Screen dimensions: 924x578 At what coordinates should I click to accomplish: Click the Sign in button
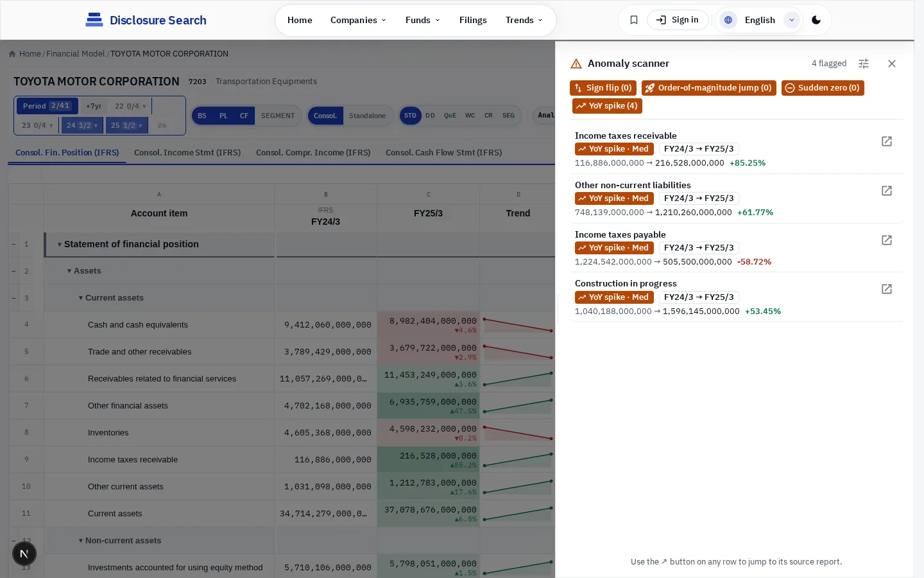678,20
